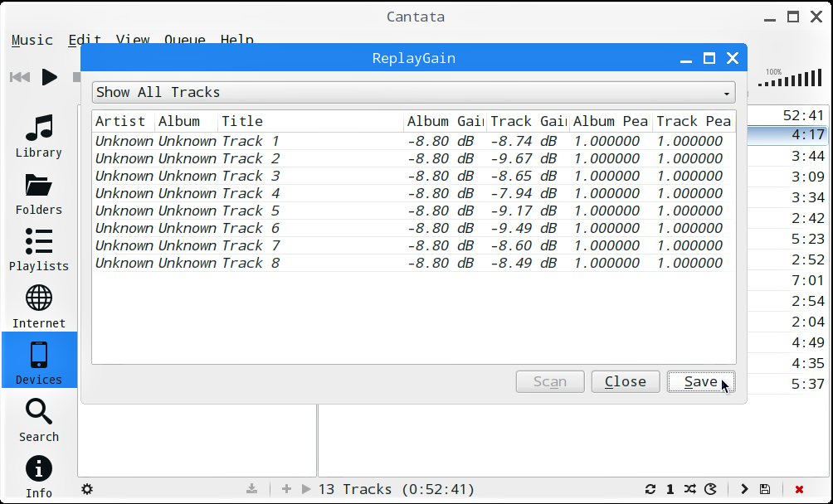Click the small play icon beside 13 Tracks
The image size is (833, 504).
(306, 489)
